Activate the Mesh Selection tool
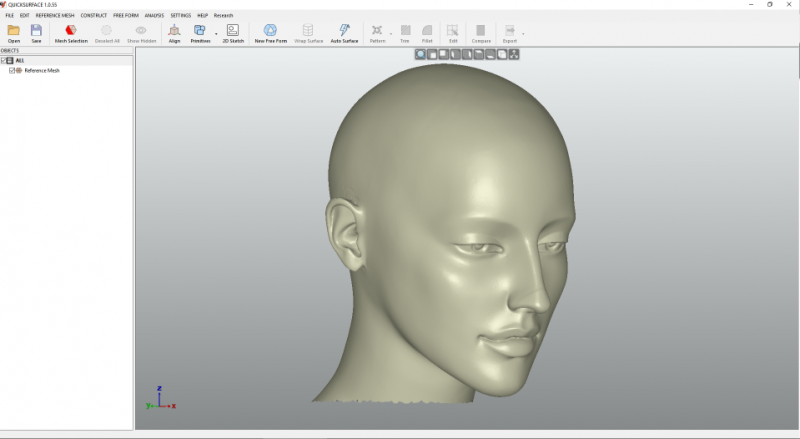Screen dimensions: 800x439 (x=71, y=32)
